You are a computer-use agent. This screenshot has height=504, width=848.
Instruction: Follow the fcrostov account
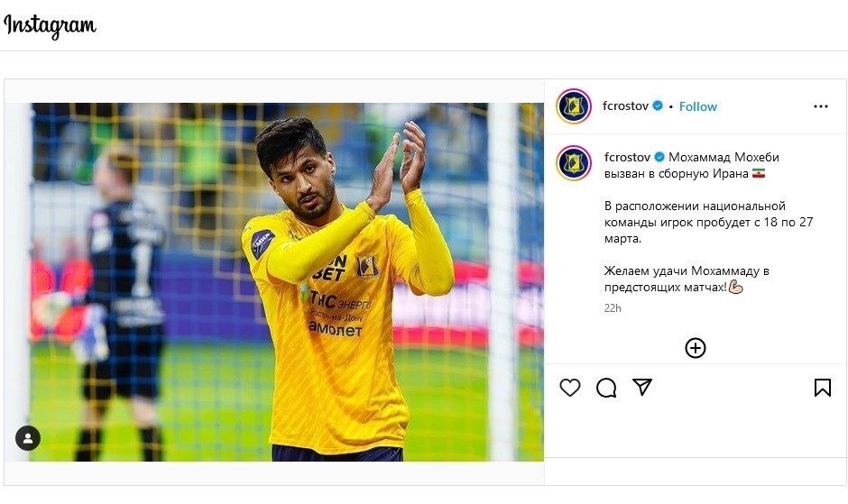(x=697, y=106)
